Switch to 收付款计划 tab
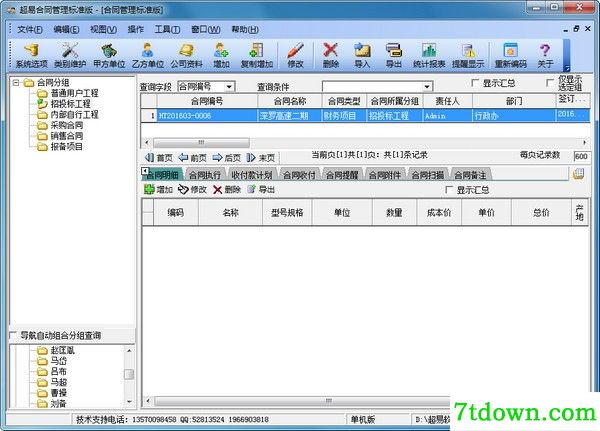 point(251,175)
